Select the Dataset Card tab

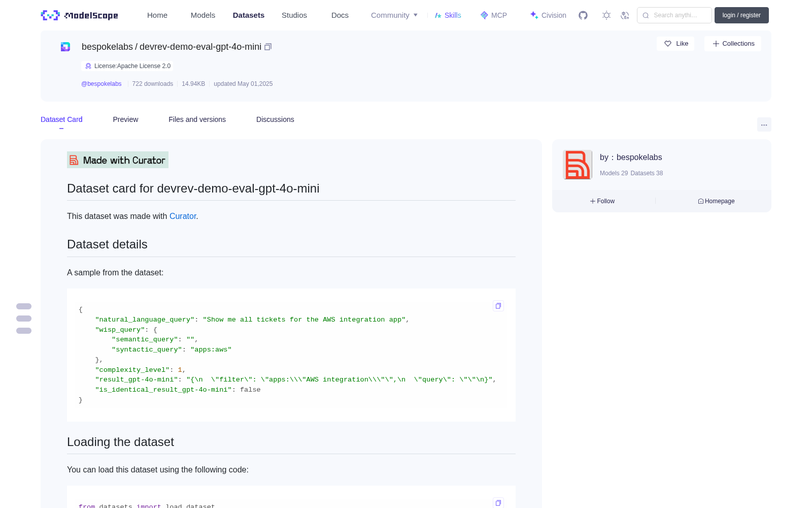(x=61, y=119)
